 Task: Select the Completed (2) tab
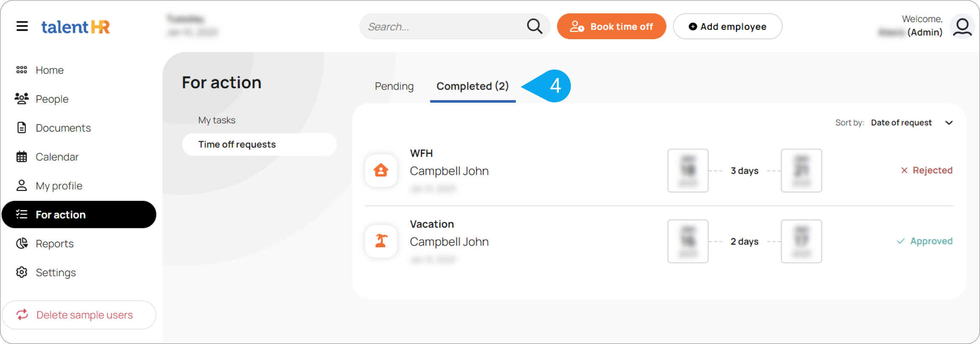[x=473, y=86]
